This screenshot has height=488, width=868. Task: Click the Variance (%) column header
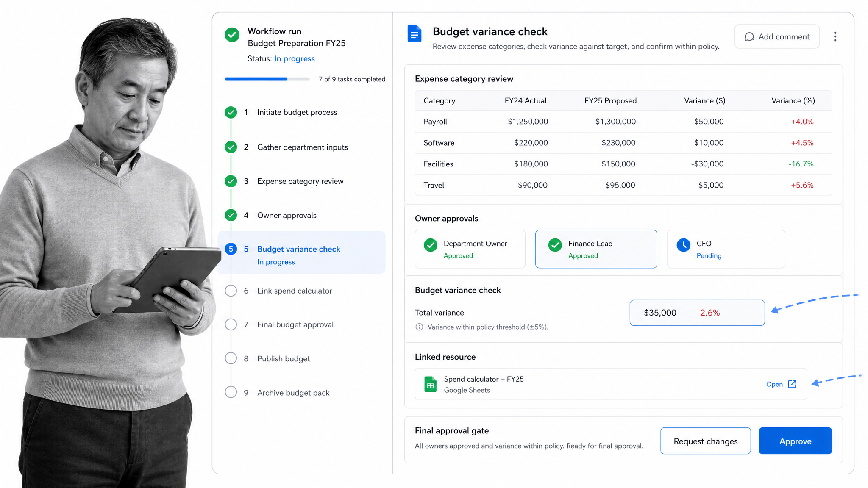(x=793, y=101)
